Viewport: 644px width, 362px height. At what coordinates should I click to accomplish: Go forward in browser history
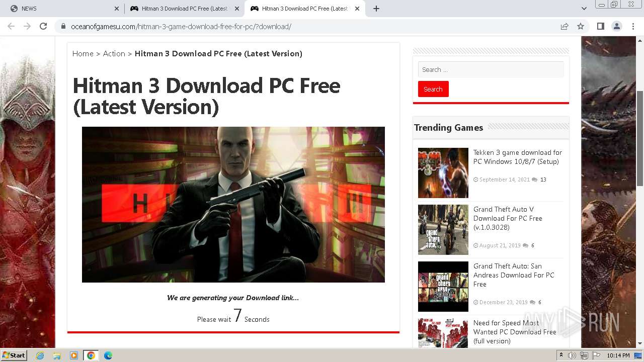click(27, 26)
